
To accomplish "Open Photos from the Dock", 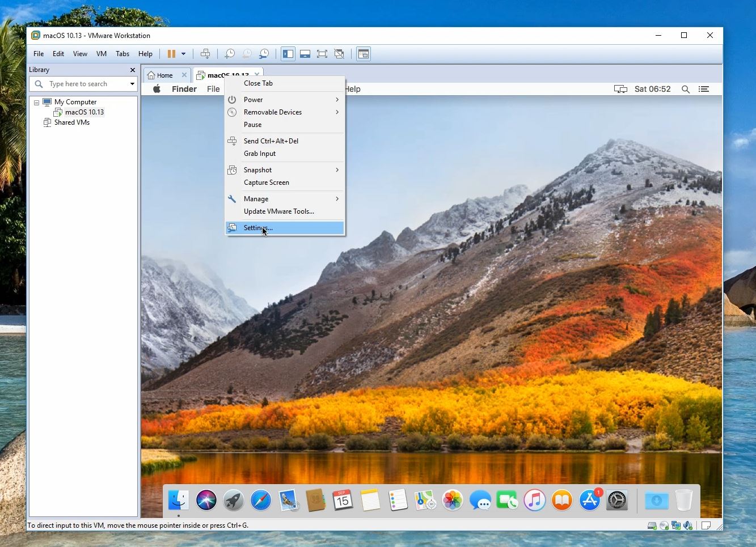I will [453, 500].
